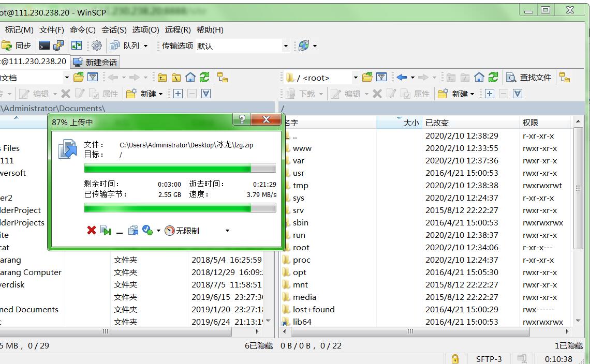The height and width of the screenshot is (364, 590).
Task: Open the preferences gear icon in the toolbar
Action: click(x=97, y=45)
